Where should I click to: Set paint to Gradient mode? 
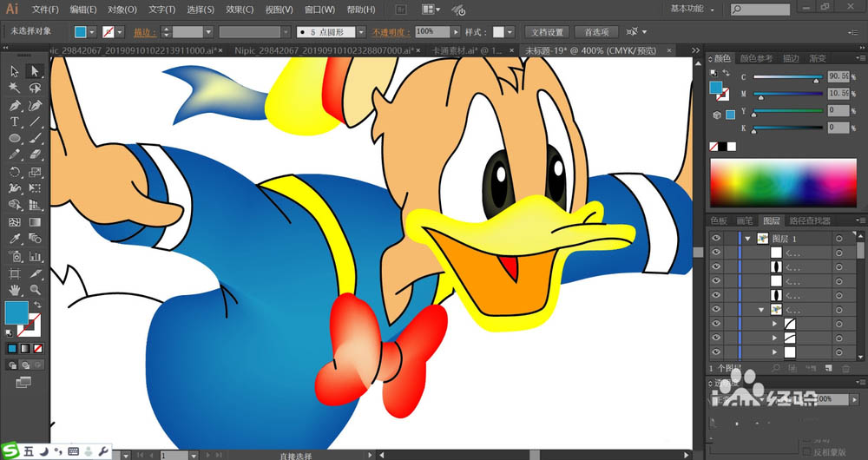coord(25,348)
